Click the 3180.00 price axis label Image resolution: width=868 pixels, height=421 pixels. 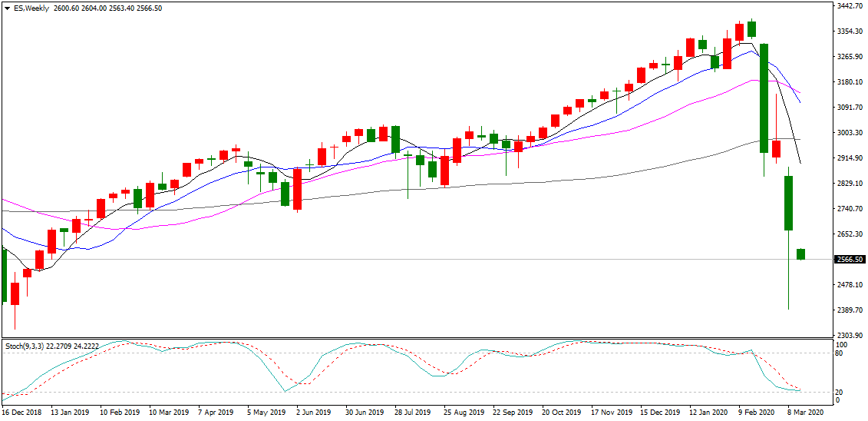tap(850, 82)
